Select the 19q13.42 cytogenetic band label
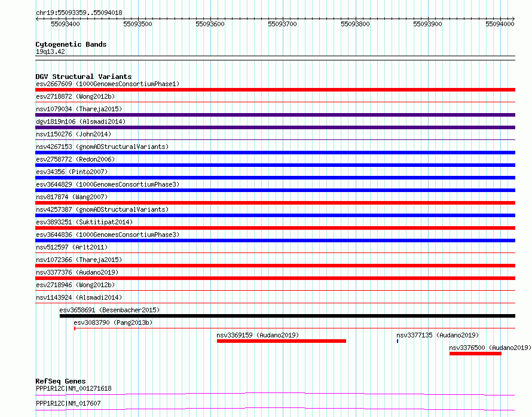 click(50, 51)
